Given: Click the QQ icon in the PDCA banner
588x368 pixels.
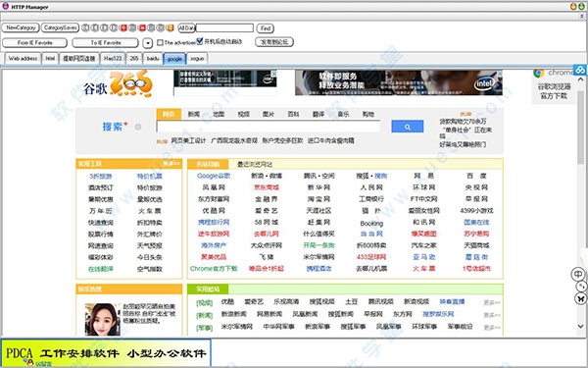Looking at the screenshot, I should (x=29, y=362).
